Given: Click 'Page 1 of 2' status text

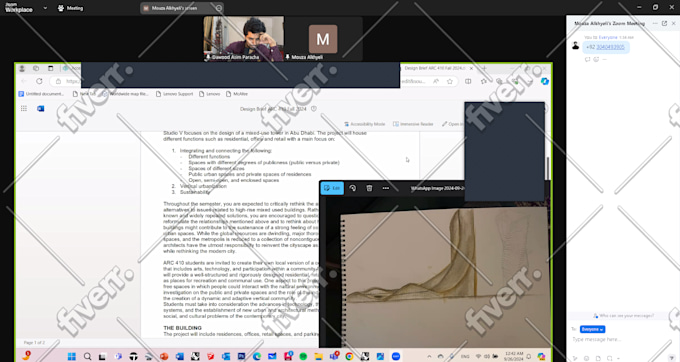Looking at the screenshot, I should pos(34,342).
